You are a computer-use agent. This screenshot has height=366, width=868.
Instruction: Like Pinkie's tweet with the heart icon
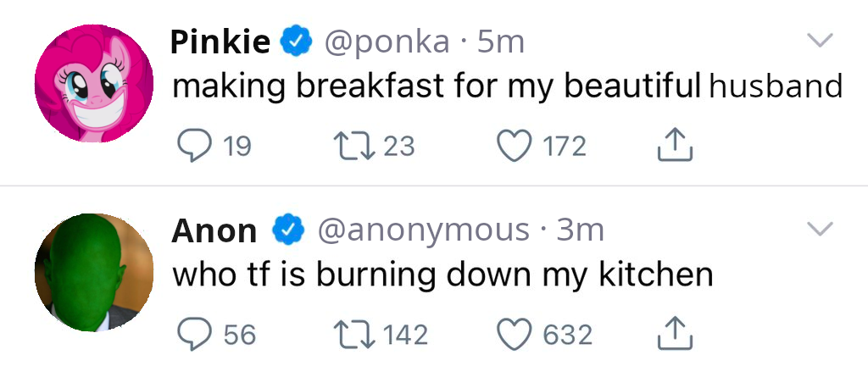515,147
